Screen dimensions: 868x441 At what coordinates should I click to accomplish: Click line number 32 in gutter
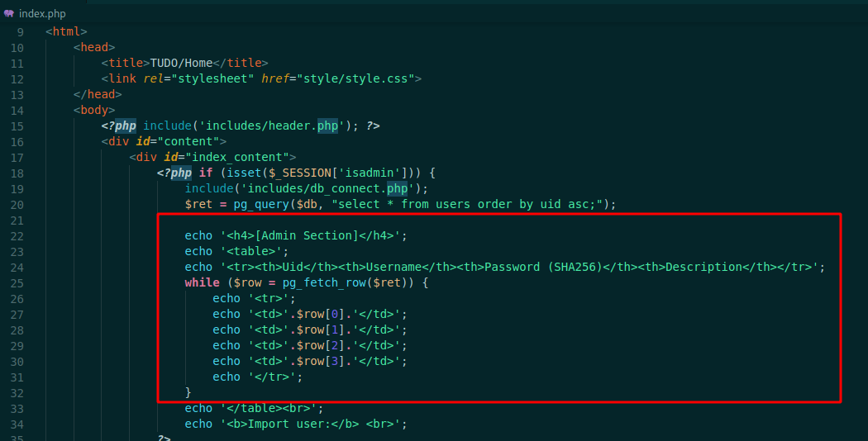click(17, 393)
